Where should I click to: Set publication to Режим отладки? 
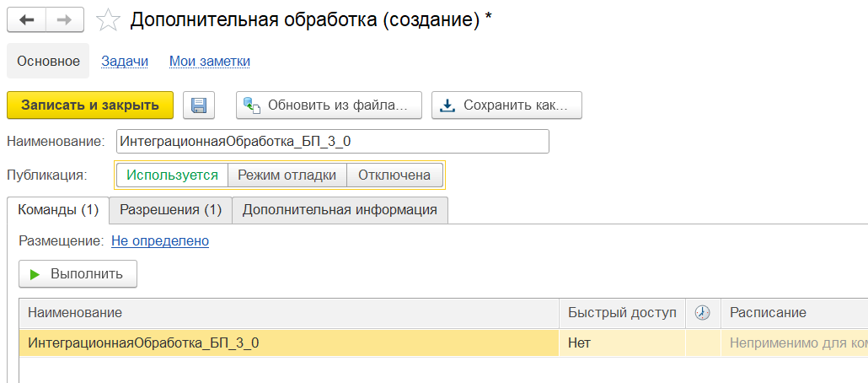[287, 175]
